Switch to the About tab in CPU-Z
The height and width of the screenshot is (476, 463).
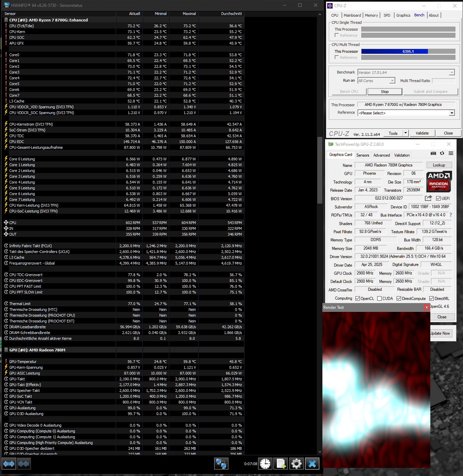click(434, 15)
